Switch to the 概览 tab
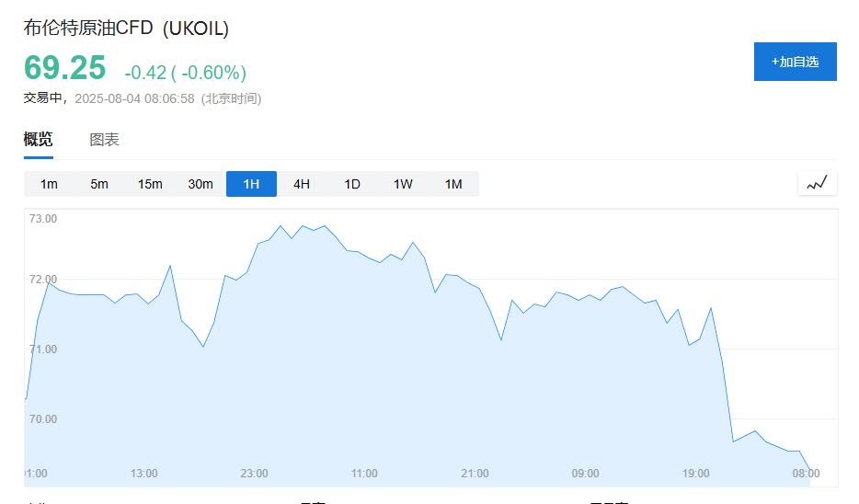 tap(39, 140)
